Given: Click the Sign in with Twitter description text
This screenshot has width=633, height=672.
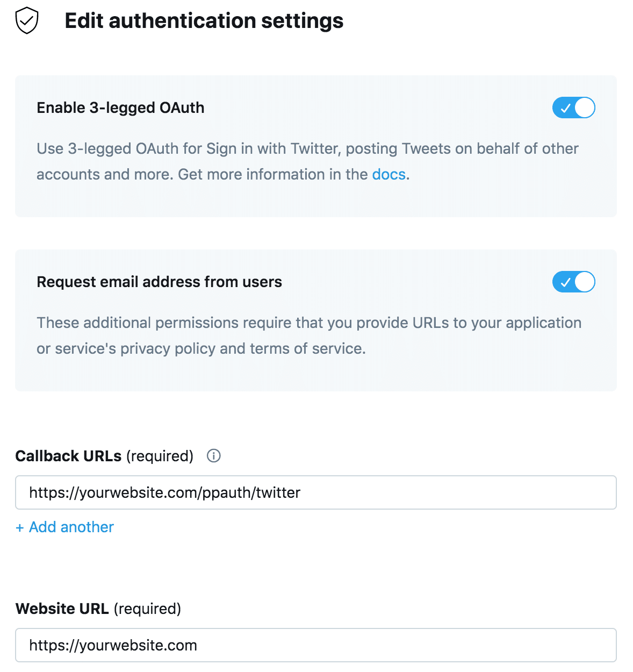Looking at the screenshot, I should [x=307, y=161].
